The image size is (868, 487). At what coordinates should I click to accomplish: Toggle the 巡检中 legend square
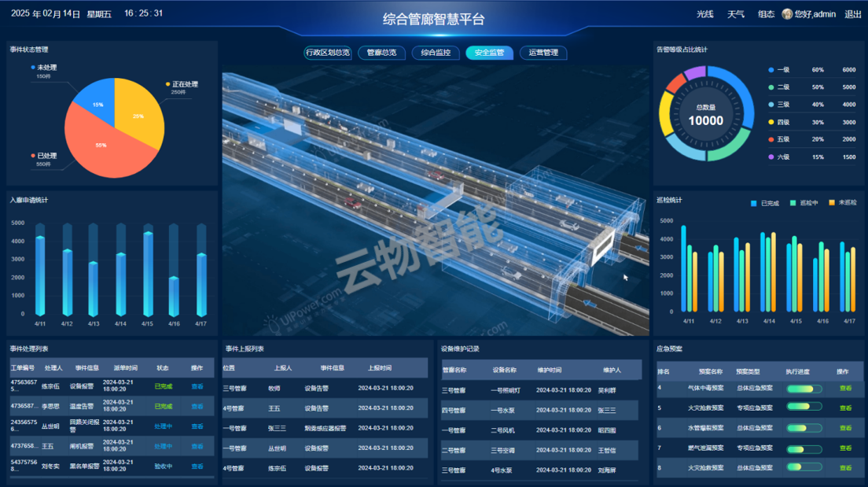click(793, 203)
